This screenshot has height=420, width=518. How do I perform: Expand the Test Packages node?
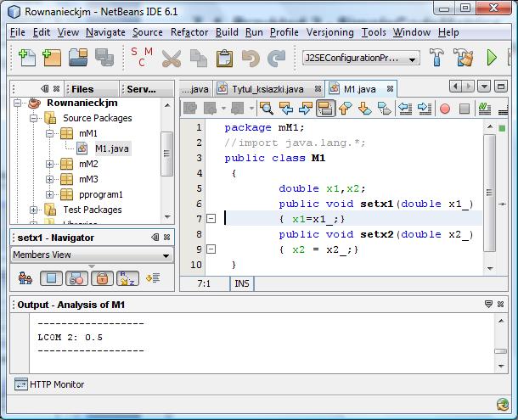33,210
